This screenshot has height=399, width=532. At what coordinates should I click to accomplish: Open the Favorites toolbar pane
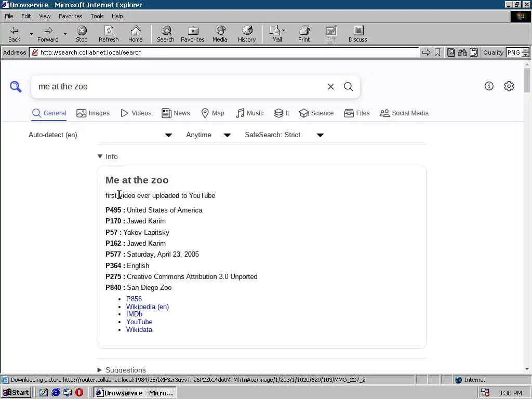(x=193, y=34)
